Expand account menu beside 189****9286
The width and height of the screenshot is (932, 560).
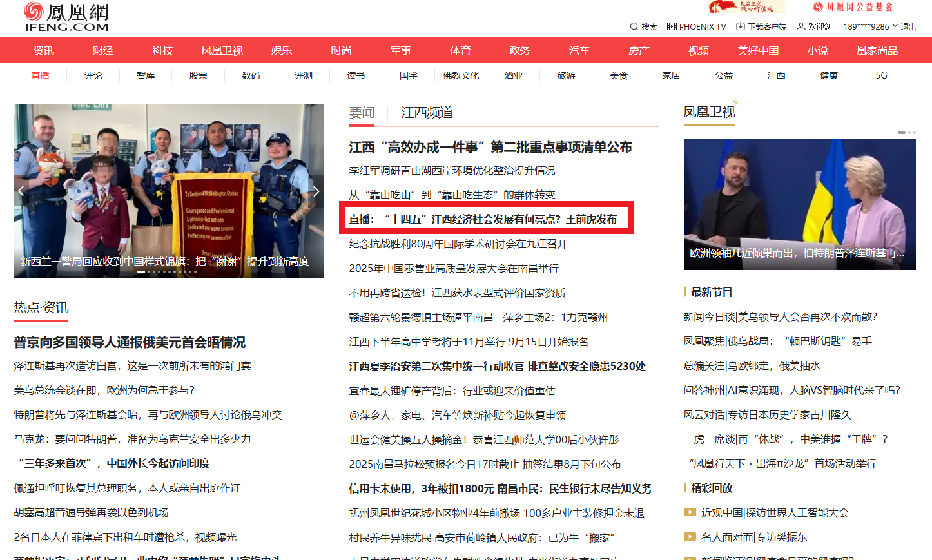point(895,26)
